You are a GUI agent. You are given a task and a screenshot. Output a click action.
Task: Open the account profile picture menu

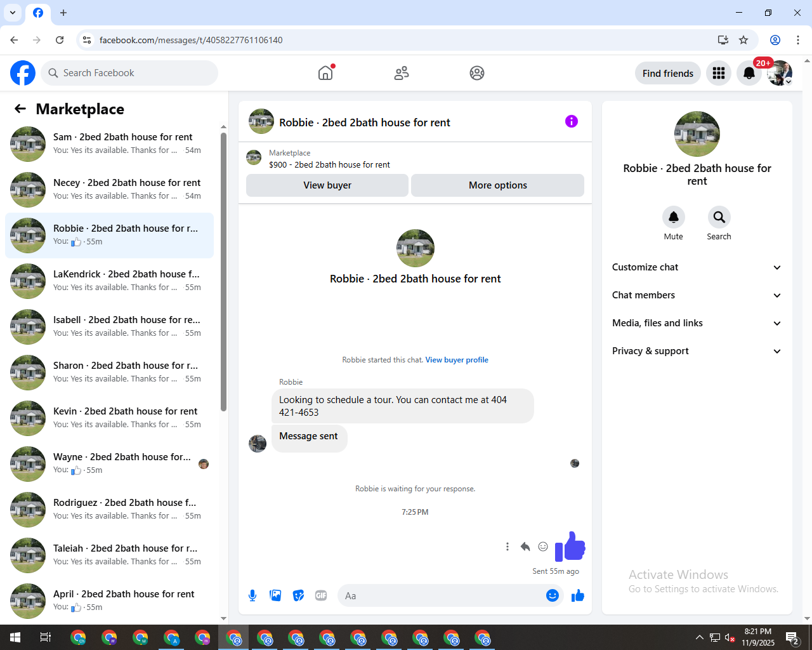(x=780, y=73)
